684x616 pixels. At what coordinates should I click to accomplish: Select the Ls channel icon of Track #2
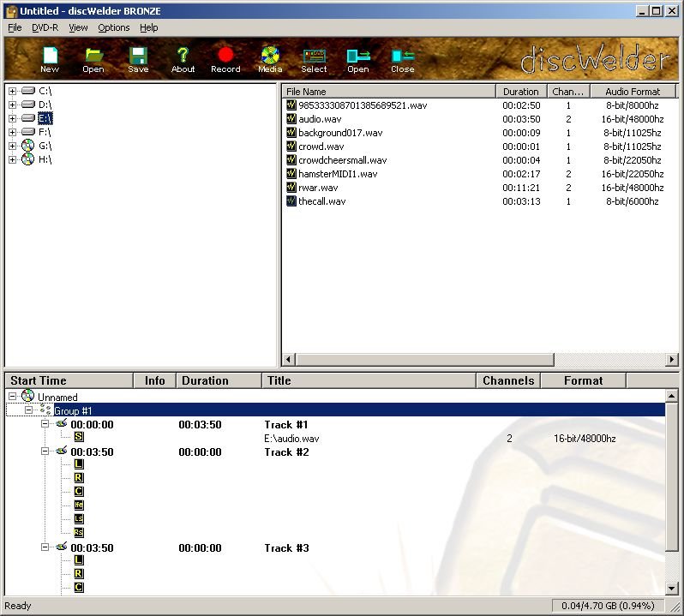click(x=79, y=519)
